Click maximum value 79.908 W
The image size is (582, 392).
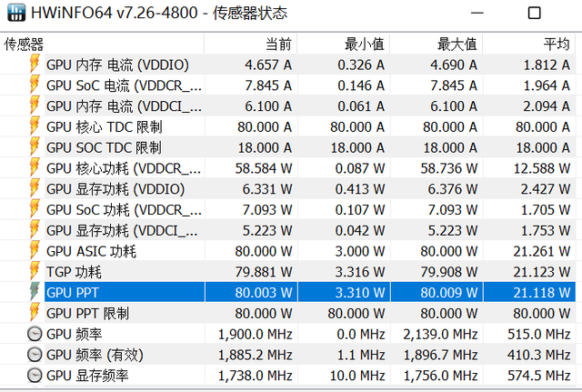point(448,272)
